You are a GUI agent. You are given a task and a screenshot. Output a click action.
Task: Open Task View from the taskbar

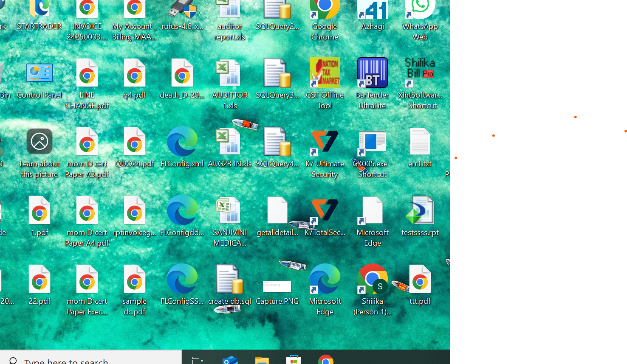click(198, 360)
